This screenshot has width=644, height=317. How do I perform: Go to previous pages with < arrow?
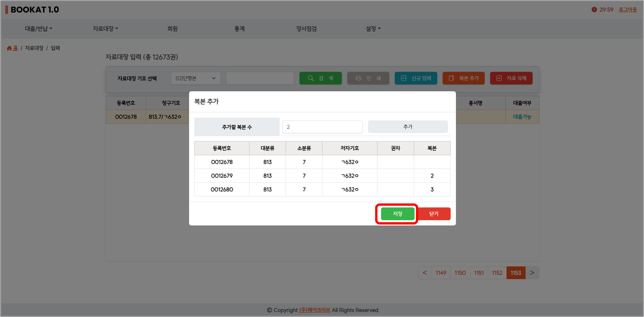point(425,273)
